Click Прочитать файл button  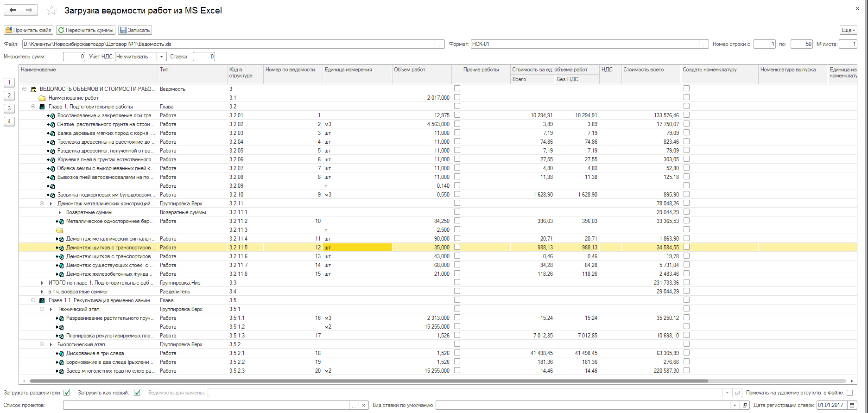click(29, 30)
